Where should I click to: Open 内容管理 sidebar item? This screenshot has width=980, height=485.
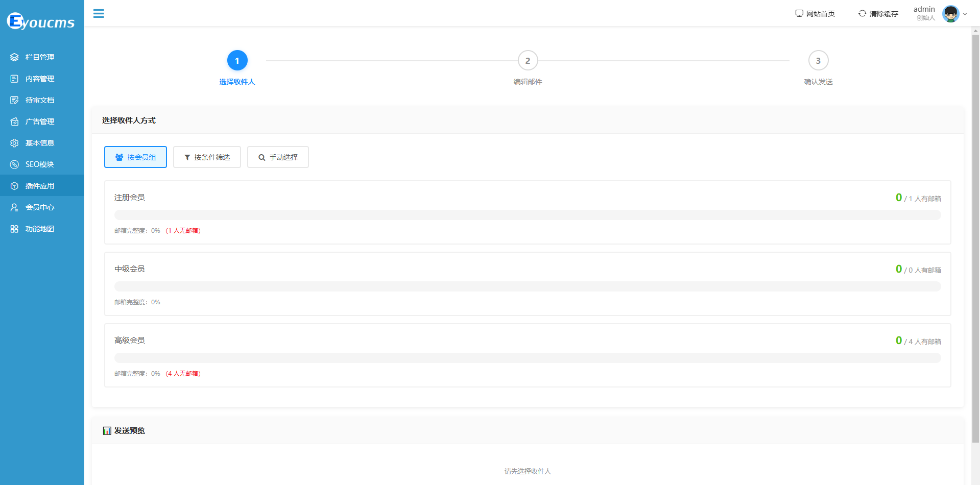tap(40, 79)
